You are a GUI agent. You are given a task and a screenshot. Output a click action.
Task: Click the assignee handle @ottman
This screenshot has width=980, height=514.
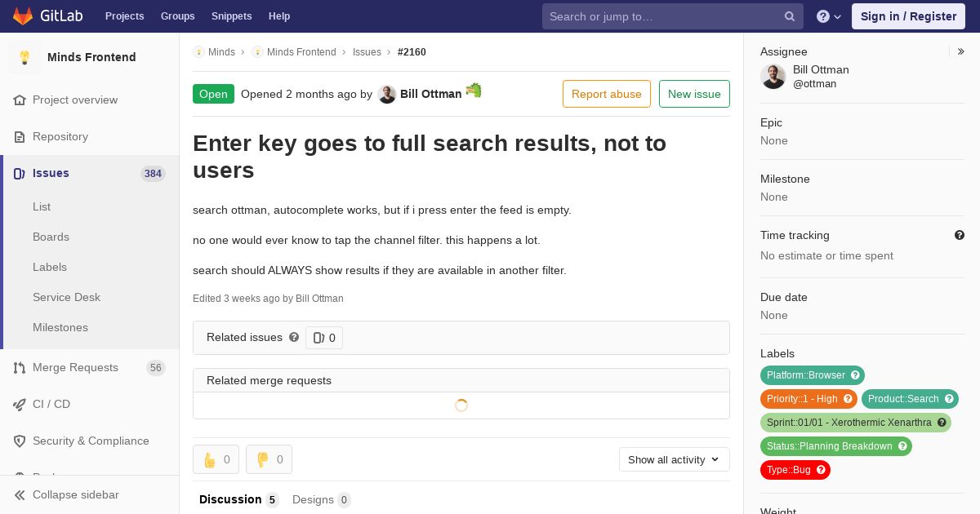pos(814,84)
